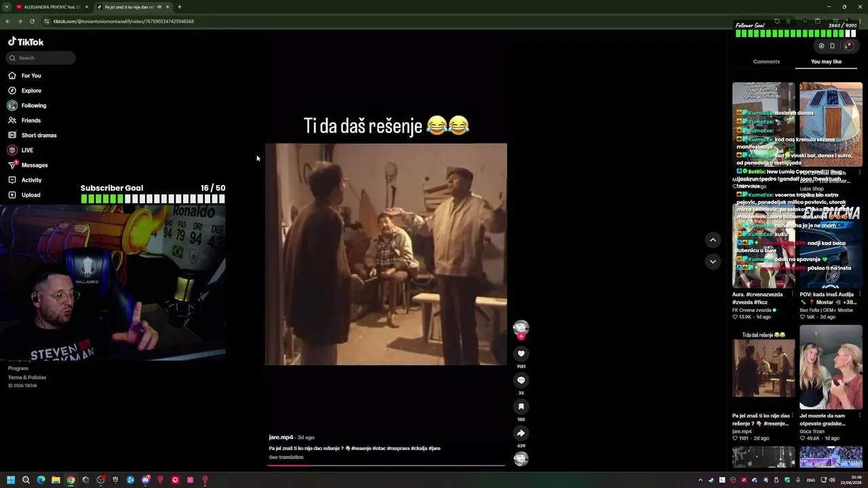
Task: Share the video with the arrow icon
Action: coord(521,433)
